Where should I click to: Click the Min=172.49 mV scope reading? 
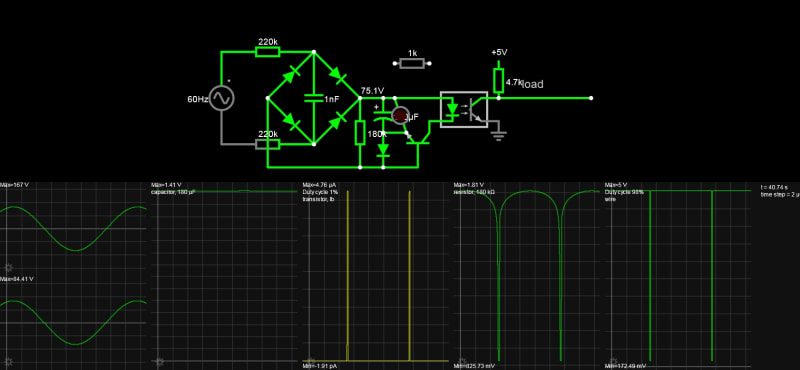click(625, 366)
